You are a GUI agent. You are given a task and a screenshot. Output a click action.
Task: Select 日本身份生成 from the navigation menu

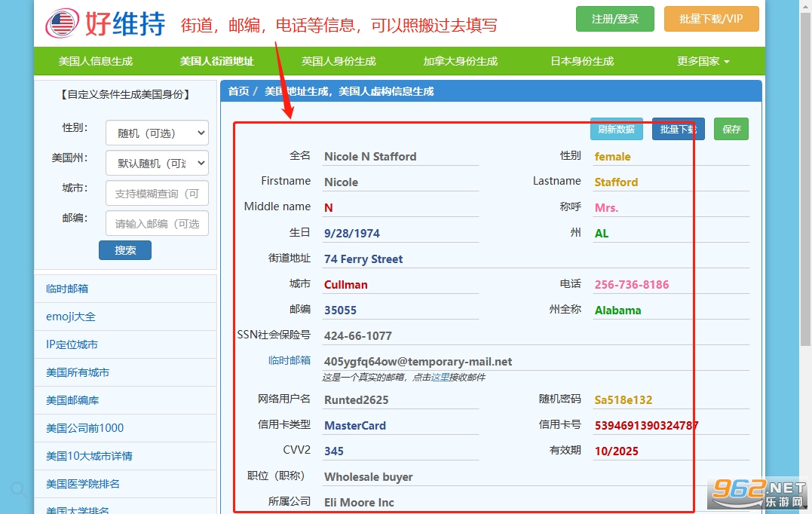[x=581, y=61]
